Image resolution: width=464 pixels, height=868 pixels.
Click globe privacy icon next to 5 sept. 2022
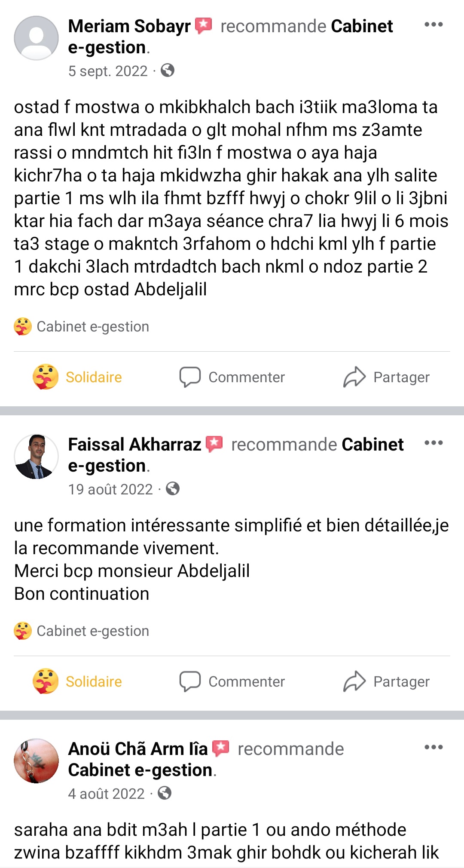tap(168, 70)
